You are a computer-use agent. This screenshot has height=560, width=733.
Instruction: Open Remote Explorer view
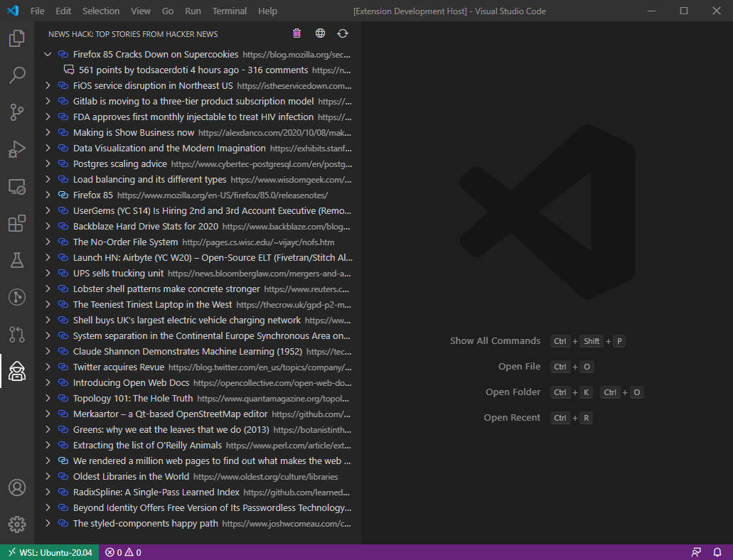click(17, 186)
